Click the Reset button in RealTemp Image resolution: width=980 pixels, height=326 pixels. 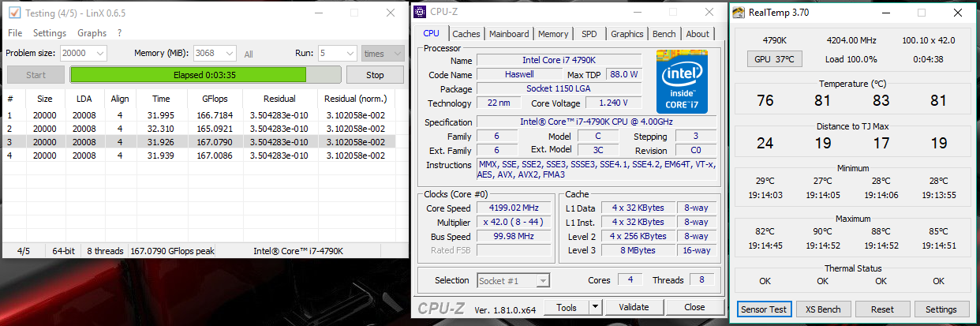coord(882,309)
